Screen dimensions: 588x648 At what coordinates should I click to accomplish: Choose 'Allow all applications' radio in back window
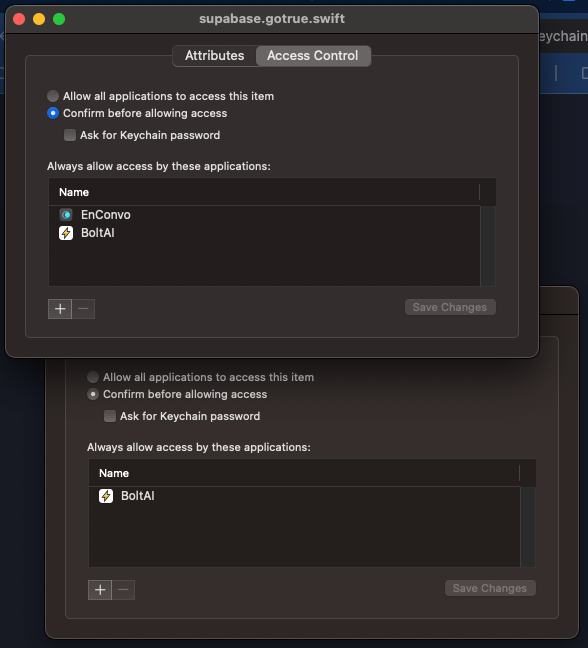(93, 377)
